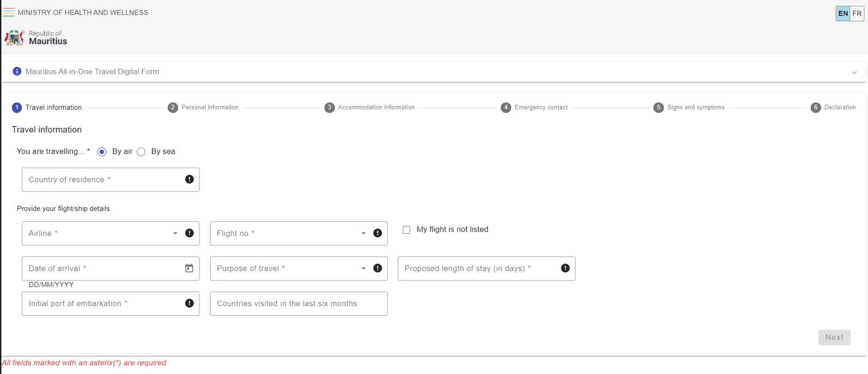Click the Initial port of embarkation info icon
This screenshot has width=868, height=374.
pos(189,303)
